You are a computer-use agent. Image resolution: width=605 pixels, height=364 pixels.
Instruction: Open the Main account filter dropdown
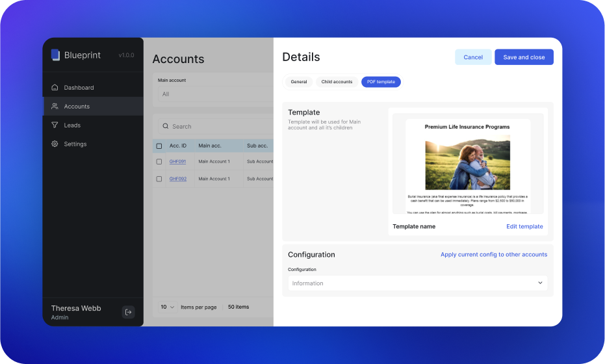tap(214, 94)
